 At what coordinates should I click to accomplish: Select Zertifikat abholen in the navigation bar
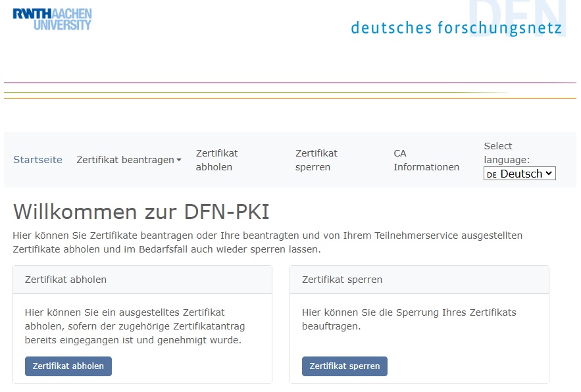point(216,159)
